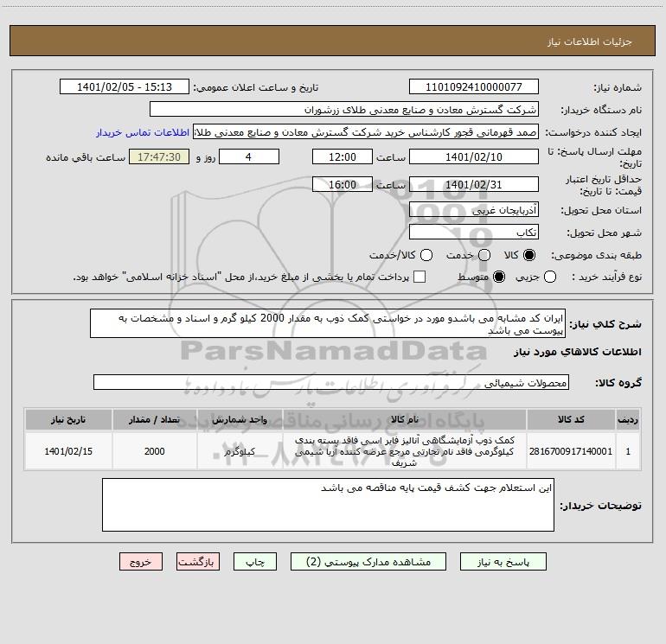
Task: Click the remaining time field 17:47:30
Action: point(159,157)
